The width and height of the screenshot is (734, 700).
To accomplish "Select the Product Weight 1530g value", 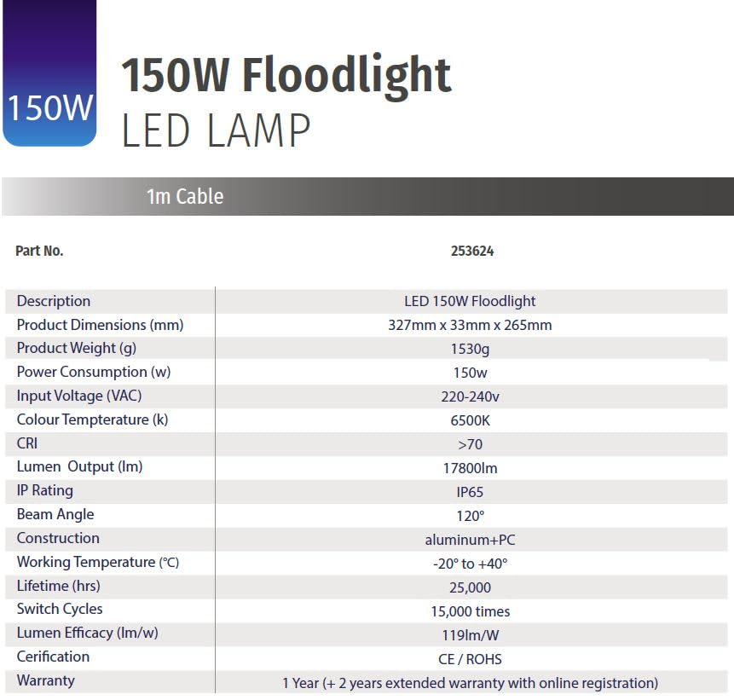I will (x=470, y=349).
